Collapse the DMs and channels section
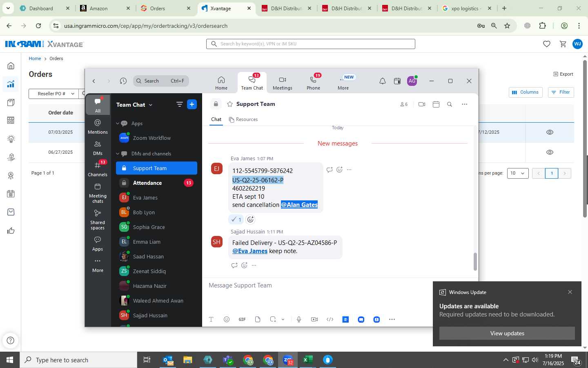Viewport: 588px width, 368px height. [118, 154]
